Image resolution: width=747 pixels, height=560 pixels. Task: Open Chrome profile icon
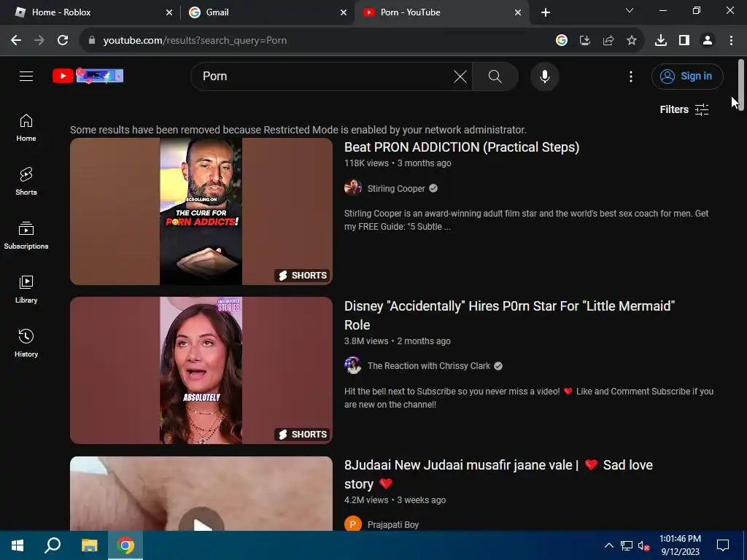click(x=708, y=41)
